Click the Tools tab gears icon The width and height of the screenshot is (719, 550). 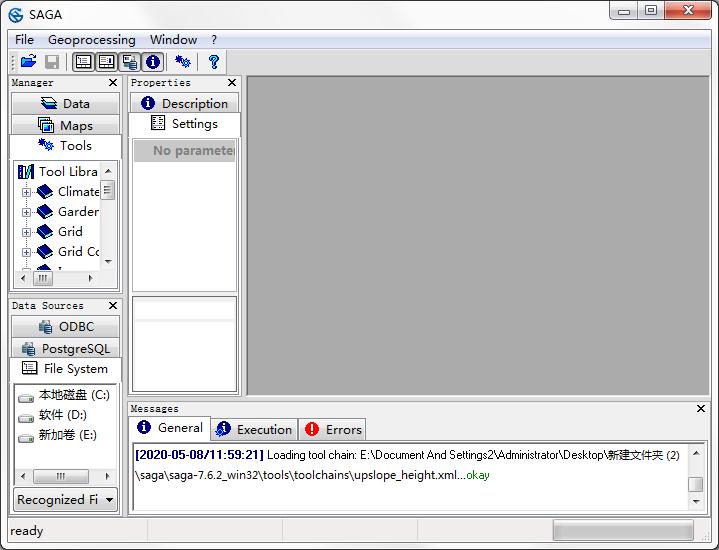tap(45, 145)
